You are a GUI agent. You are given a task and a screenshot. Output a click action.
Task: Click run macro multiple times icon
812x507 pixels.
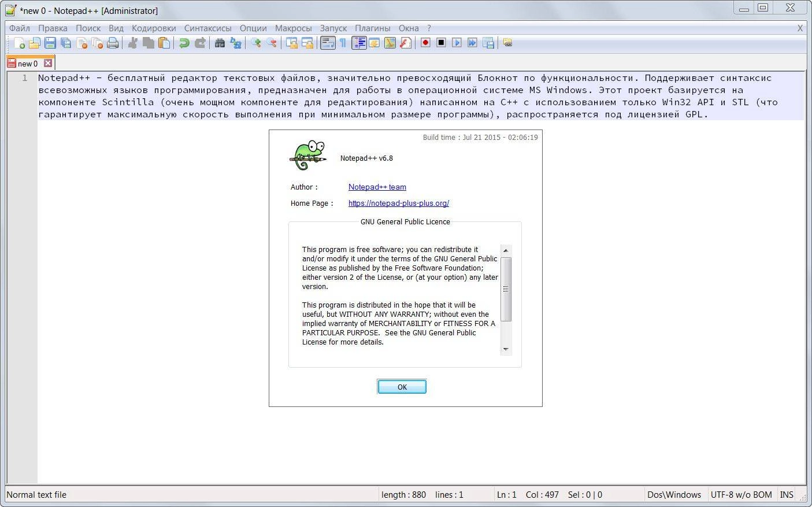(x=472, y=43)
